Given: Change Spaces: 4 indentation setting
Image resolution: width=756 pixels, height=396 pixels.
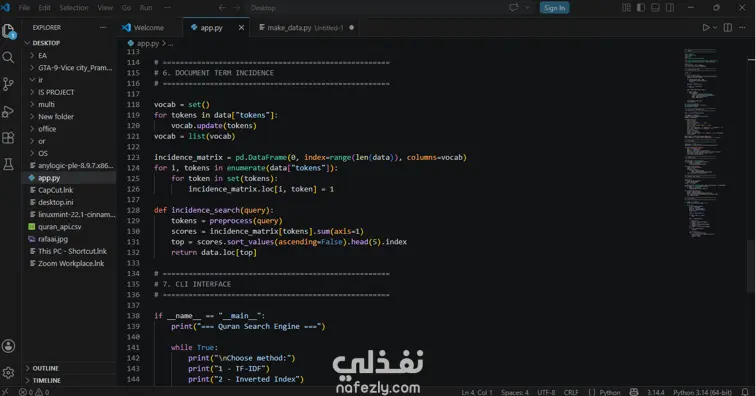Looking at the screenshot, I should click(514, 392).
